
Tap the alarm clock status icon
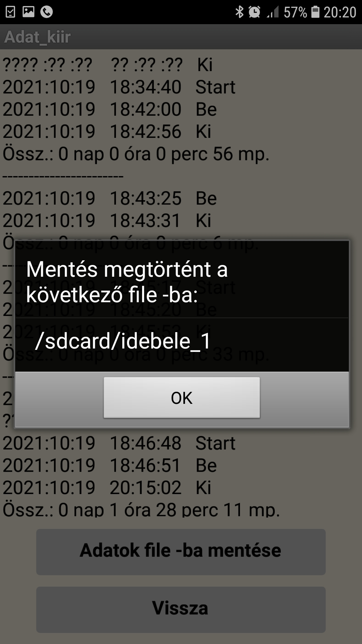pyautogui.click(x=254, y=12)
